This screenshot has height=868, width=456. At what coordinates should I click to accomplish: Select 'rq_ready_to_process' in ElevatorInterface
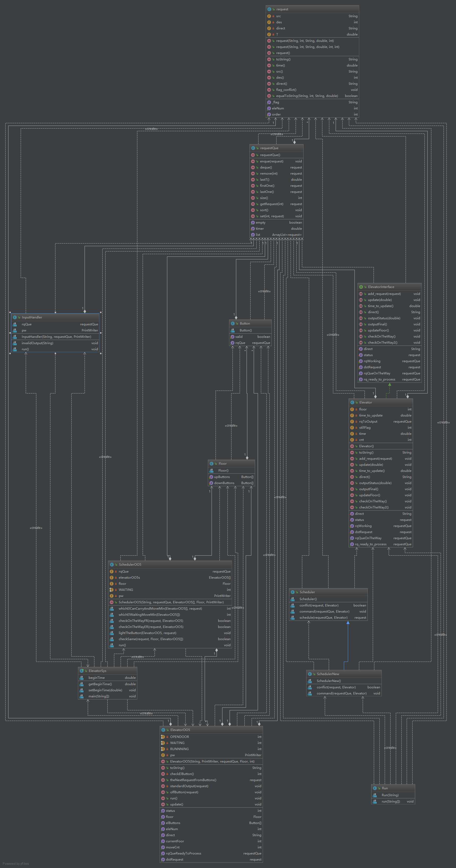pos(389,379)
